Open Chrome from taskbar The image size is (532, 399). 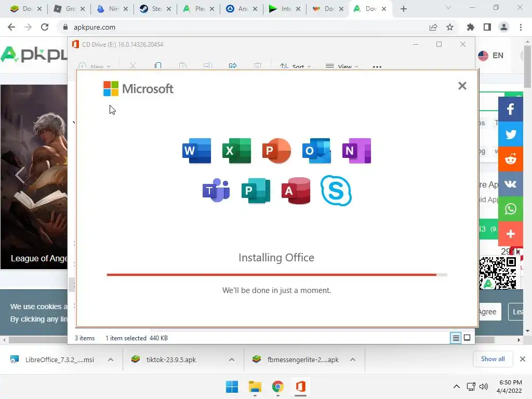coord(277,387)
